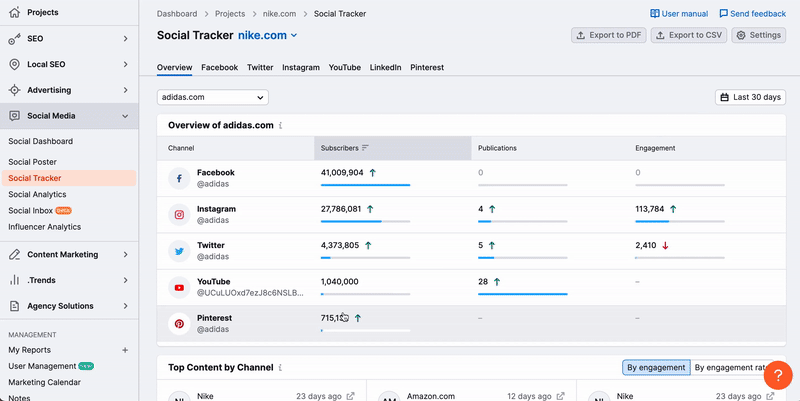Screen dimensions: 800x401
Task: Click the Twitter channel logo icon
Action: (x=180, y=251)
